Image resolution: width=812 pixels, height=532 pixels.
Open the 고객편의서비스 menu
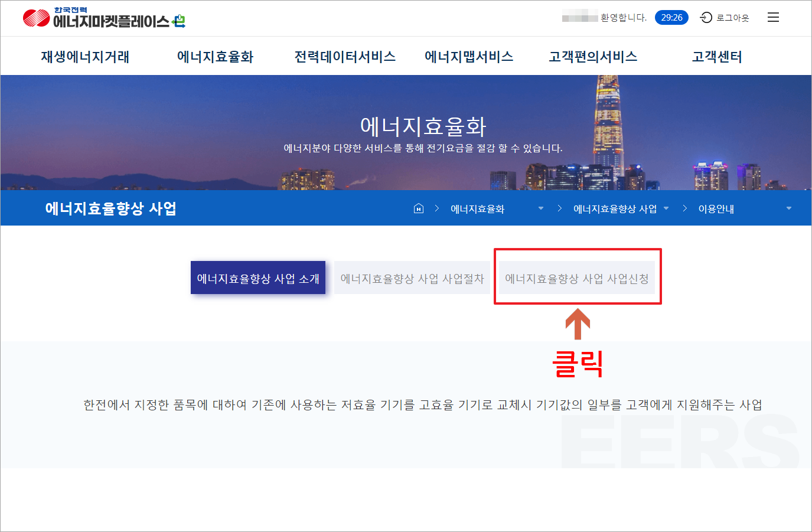593,56
